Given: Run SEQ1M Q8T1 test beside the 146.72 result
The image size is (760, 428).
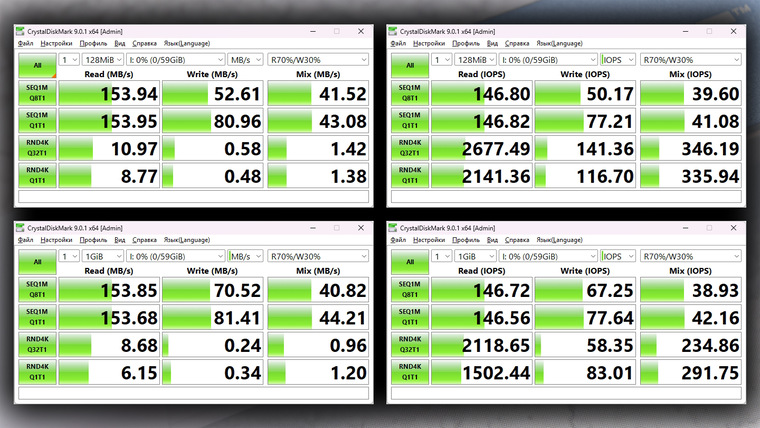Looking at the screenshot, I should [410, 290].
